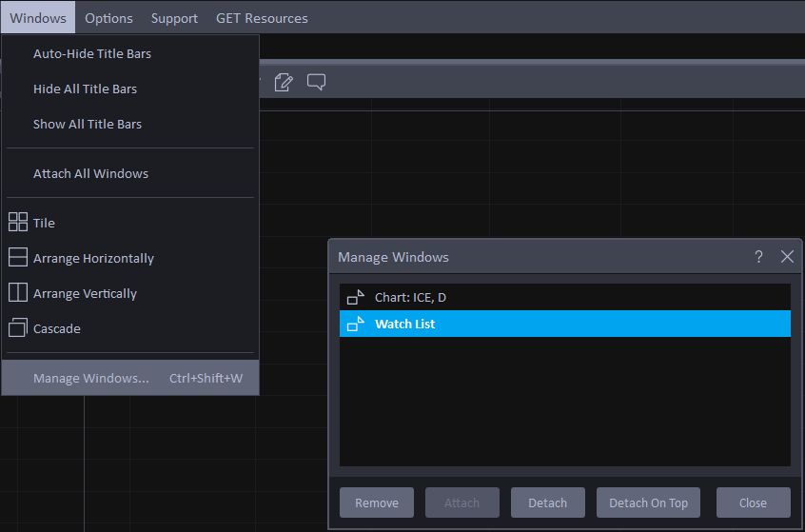Choose Attach All Windows
805x532 pixels.
click(x=90, y=174)
